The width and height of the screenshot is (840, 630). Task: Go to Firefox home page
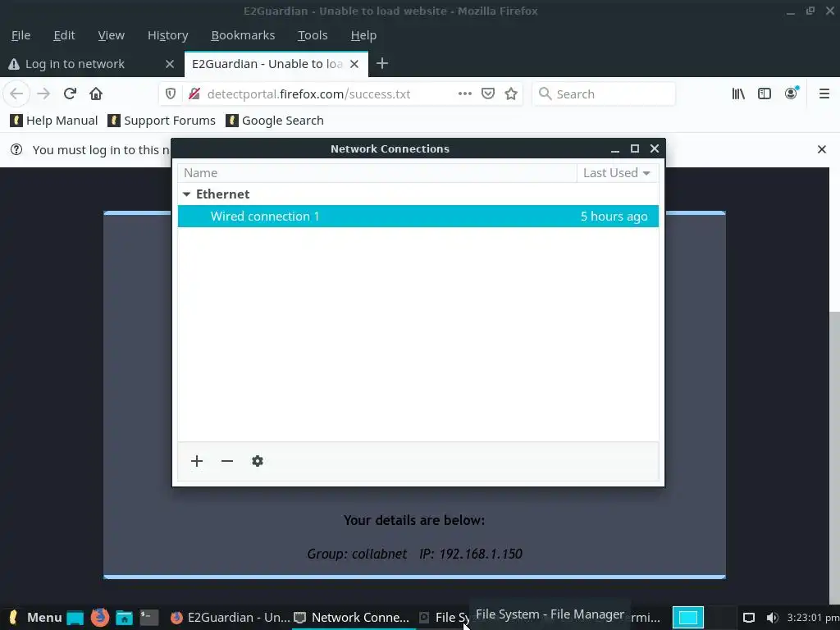96,94
